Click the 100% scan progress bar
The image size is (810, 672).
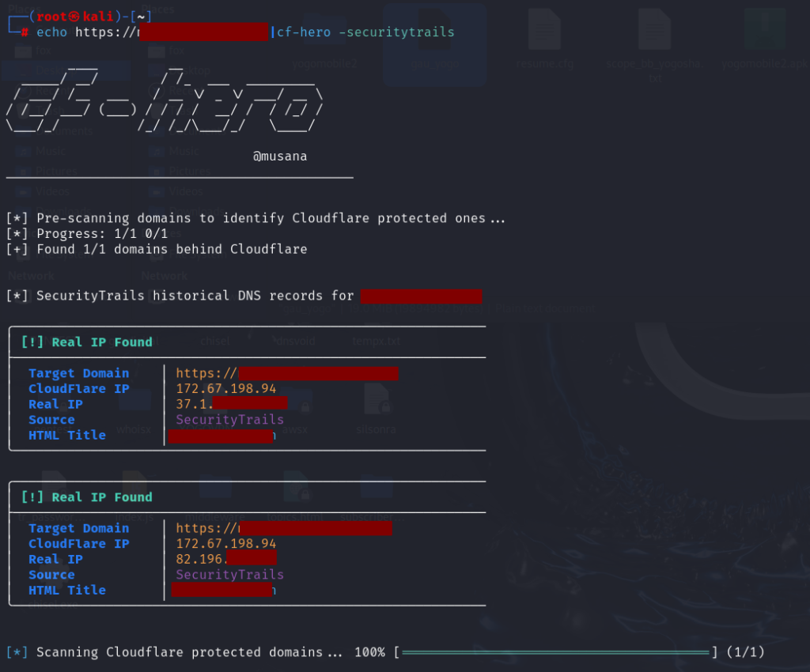(556, 652)
